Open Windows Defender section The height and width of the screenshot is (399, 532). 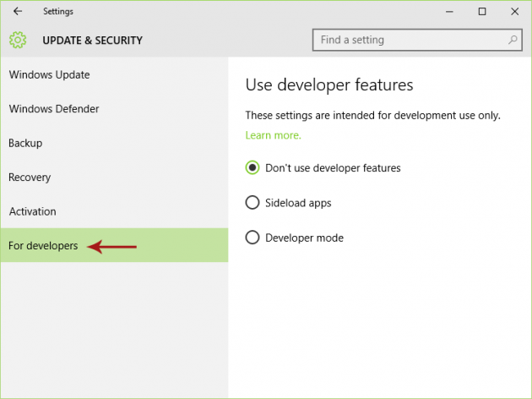(114, 109)
